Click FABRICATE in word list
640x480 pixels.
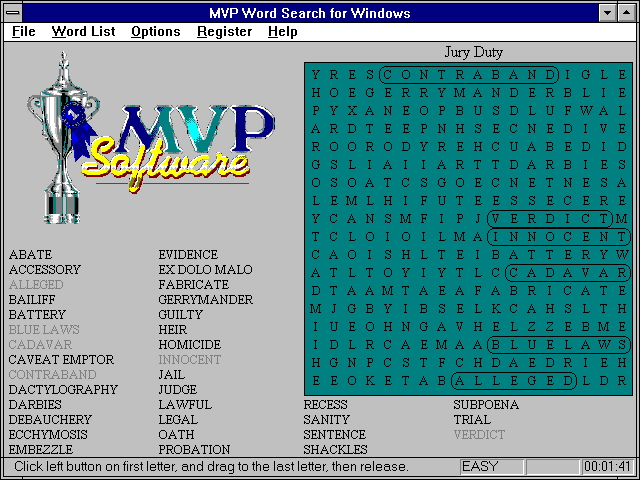[193, 285]
